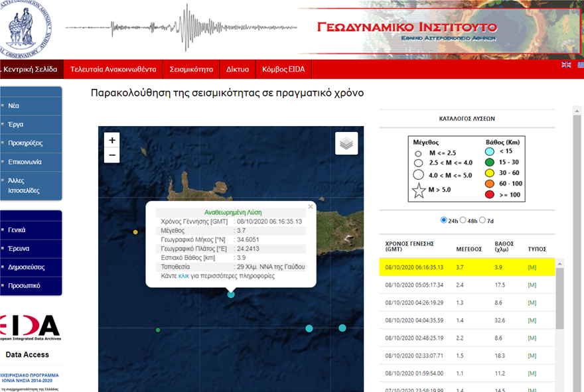Open the map layers control
Image resolution: width=584 pixels, height=392 pixels.
tap(346, 143)
